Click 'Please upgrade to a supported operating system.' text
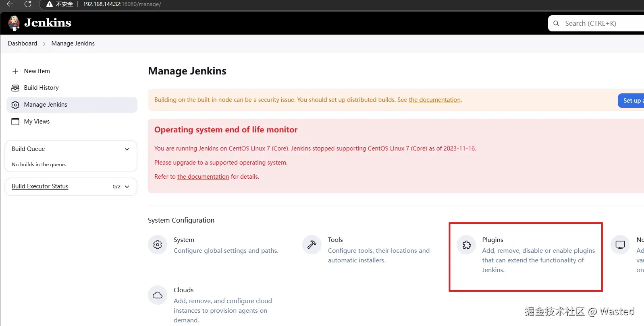The width and height of the screenshot is (644, 326). click(221, 163)
